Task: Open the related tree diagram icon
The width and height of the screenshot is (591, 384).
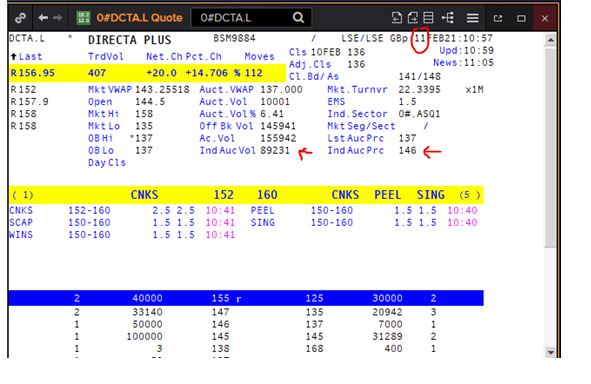Action: point(448,18)
